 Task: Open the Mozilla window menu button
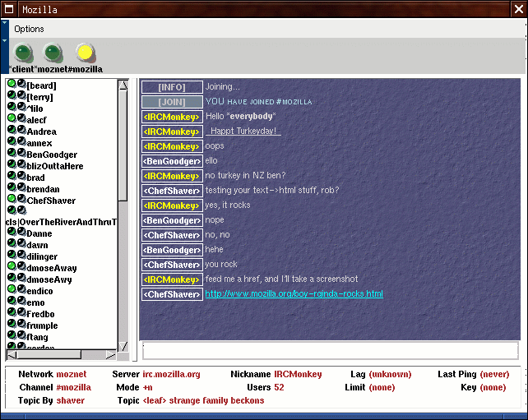pos(9,9)
